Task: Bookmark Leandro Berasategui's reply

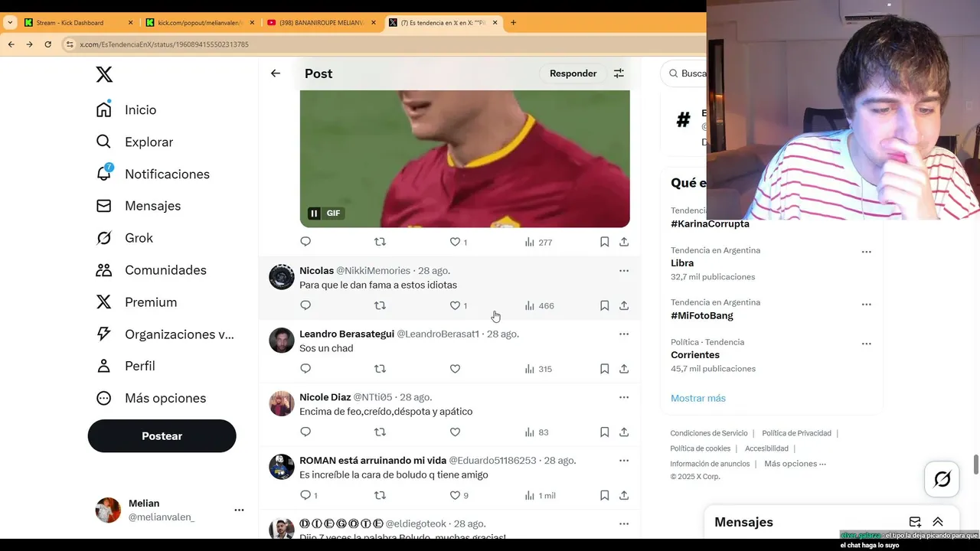Action: point(604,369)
